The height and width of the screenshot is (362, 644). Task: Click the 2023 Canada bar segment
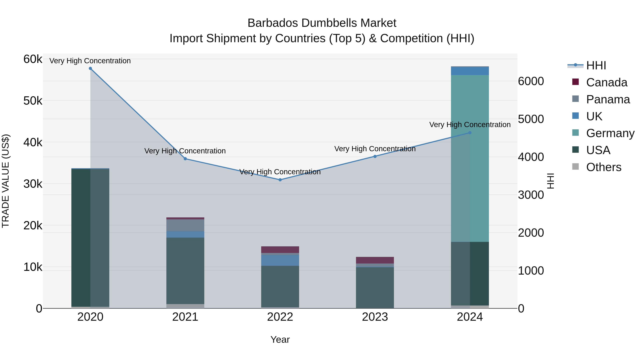click(375, 260)
